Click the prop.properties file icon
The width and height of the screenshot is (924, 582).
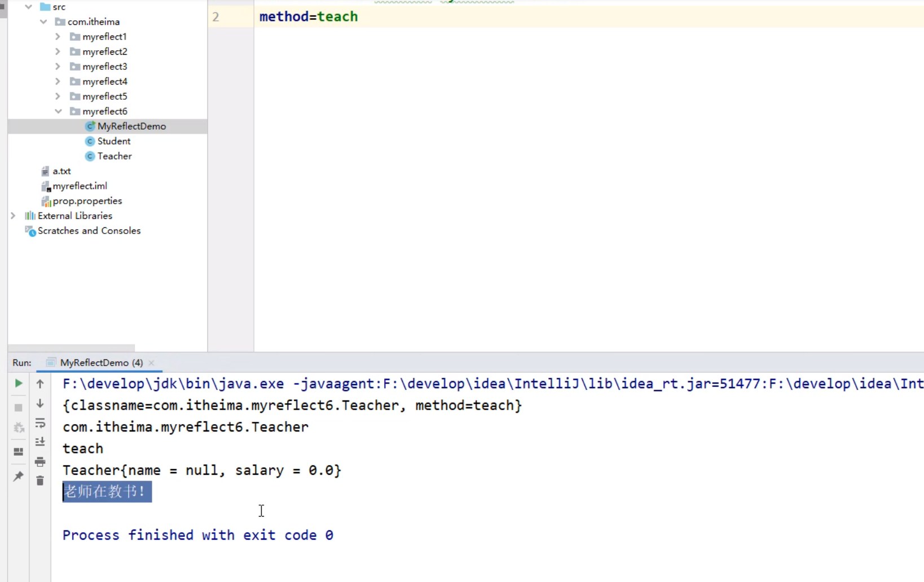coord(46,201)
